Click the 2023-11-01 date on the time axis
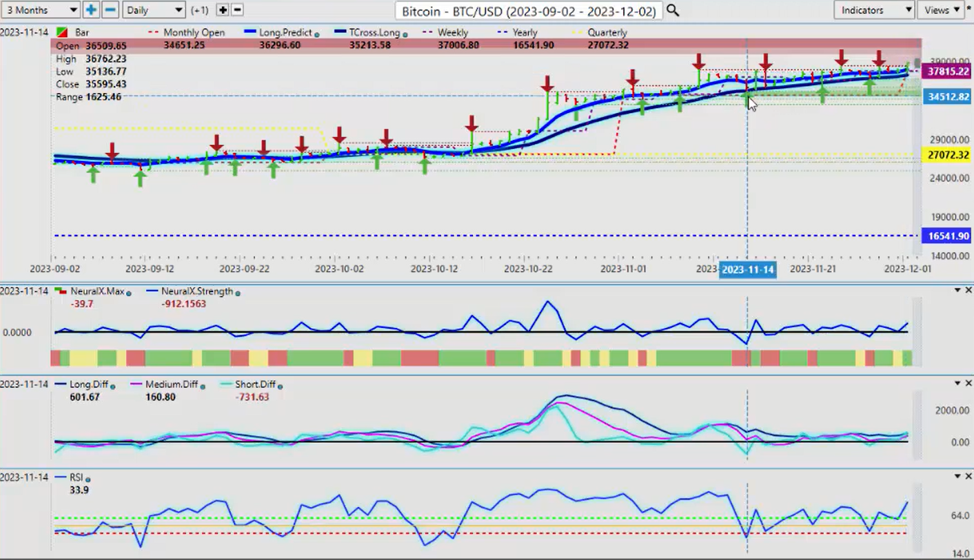The height and width of the screenshot is (560, 974). [624, 269]
